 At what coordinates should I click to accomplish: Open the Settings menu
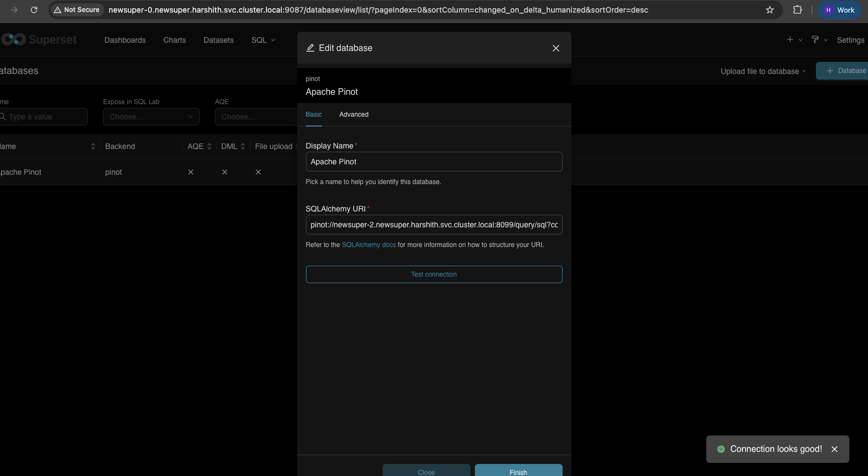click(x=850, y=40)
